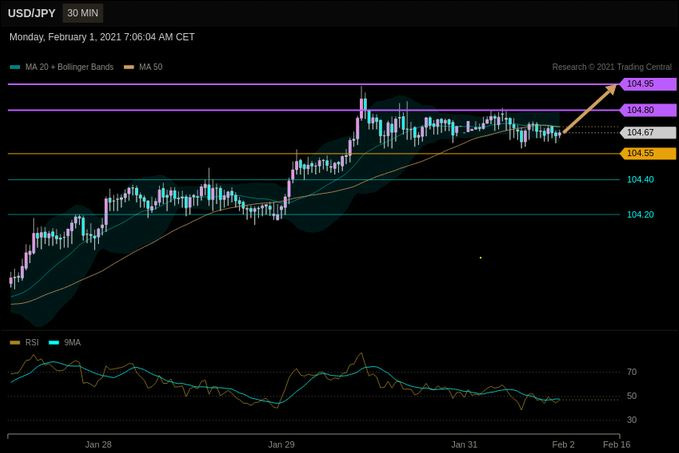Click the 104.20 support level label
The height and width of the screenshot is (453, 679).
[640, 214]
